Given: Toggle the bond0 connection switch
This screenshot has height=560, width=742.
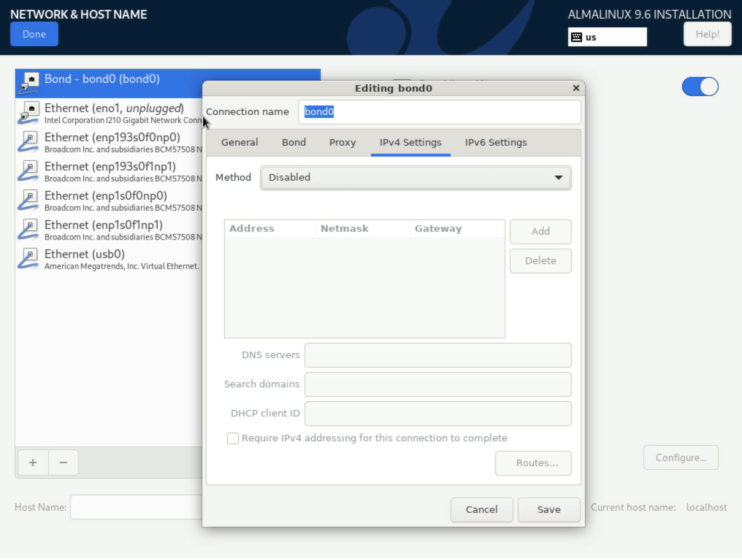Looking at the screenshot, I should tap(700, 87).
